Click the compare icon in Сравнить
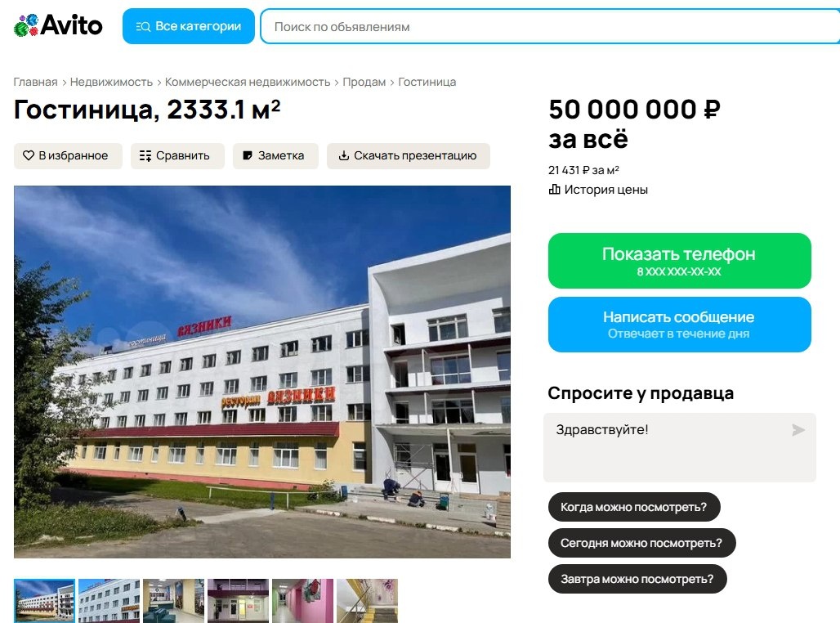 145,155
